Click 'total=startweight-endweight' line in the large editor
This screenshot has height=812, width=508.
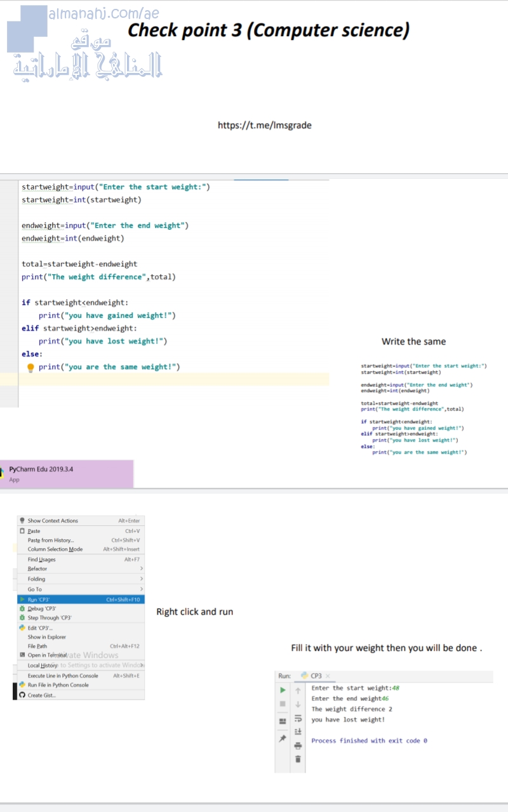(x=79, y=264)
